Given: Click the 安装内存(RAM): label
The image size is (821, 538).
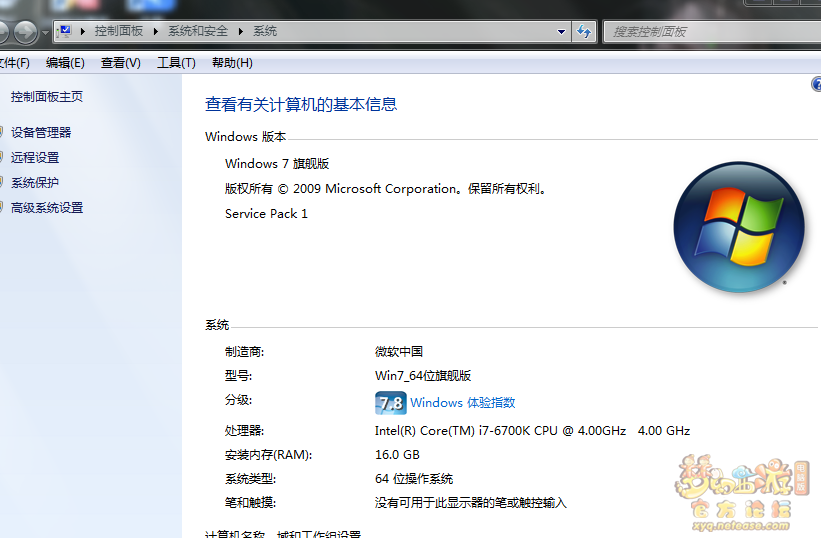Looking at the screenshot, I should pos(268,455).
